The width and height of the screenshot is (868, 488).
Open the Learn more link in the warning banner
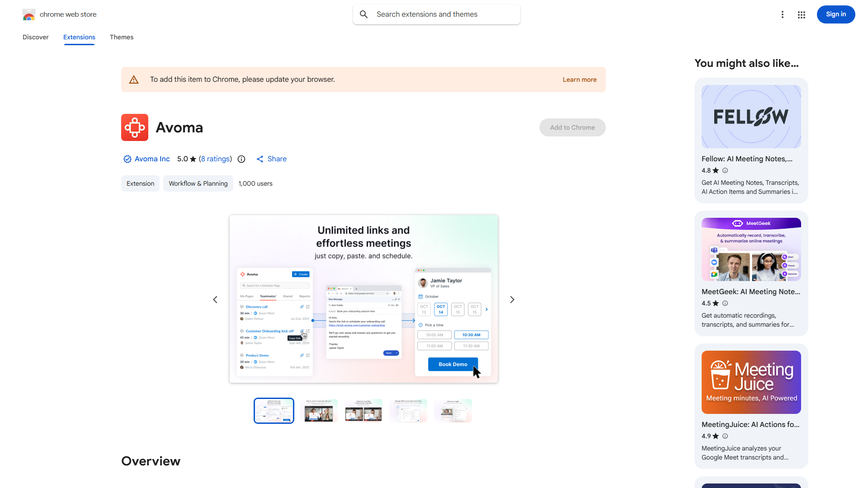(x=580, y=80)
